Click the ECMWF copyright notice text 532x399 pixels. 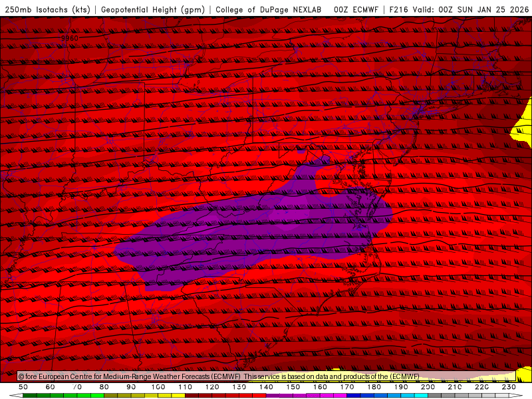coord(219,376)
